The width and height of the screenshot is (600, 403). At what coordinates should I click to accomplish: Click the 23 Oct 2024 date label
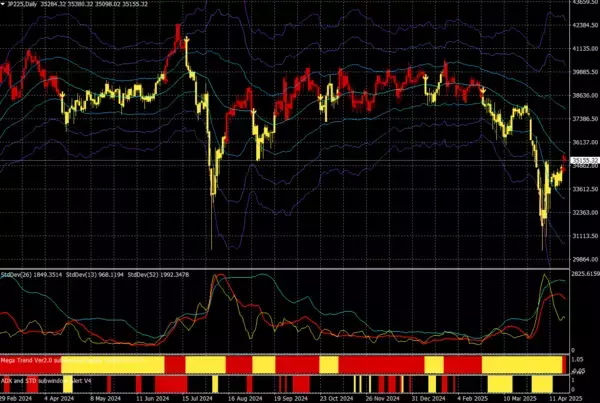[341, 397]
